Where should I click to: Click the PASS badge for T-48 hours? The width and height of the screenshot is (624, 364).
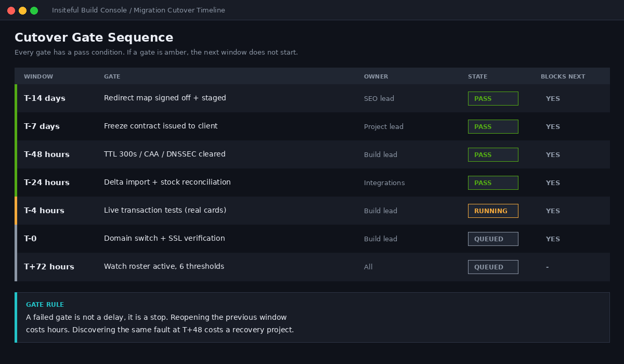tap(493, 154)
